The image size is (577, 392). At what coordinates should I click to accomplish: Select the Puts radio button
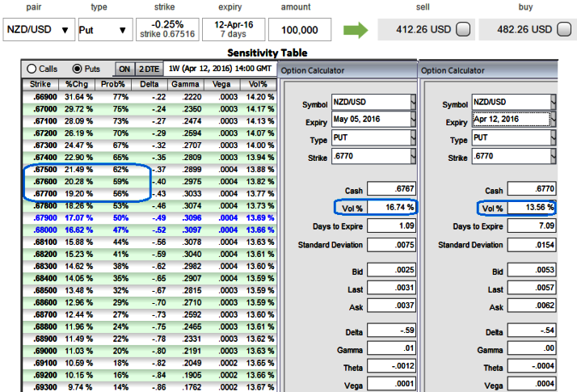click(78, 69)
